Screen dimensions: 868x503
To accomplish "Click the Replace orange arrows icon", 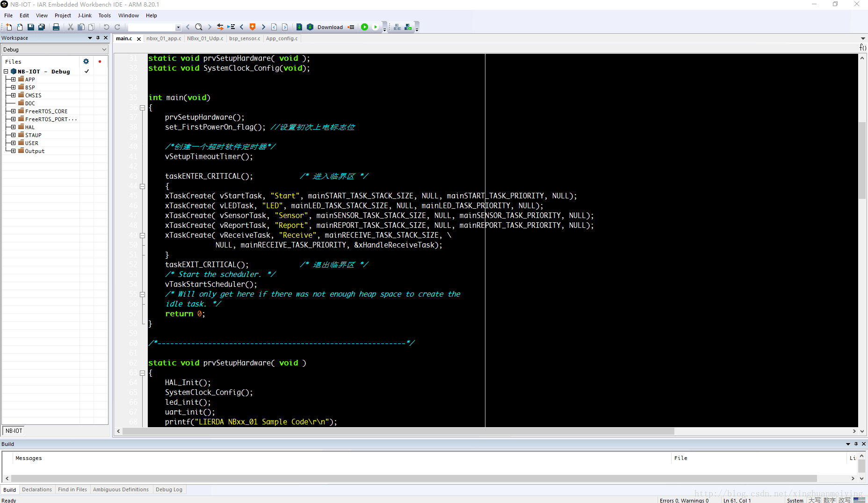I will (220, 27).
